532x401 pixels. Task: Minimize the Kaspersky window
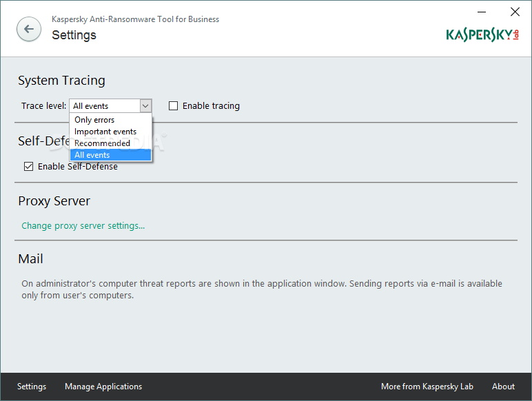pos(482,12)
